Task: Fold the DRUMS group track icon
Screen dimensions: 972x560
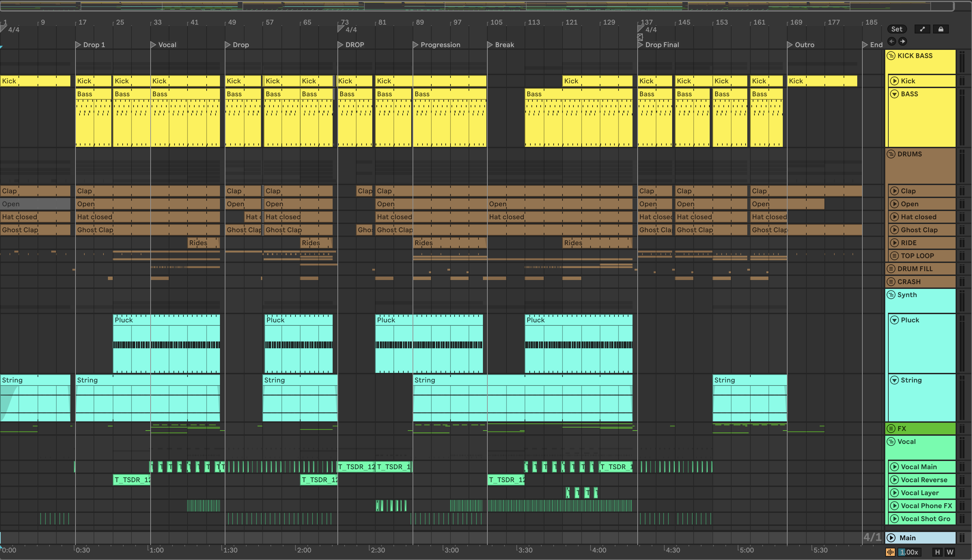Action: click(x=891, y=154)
